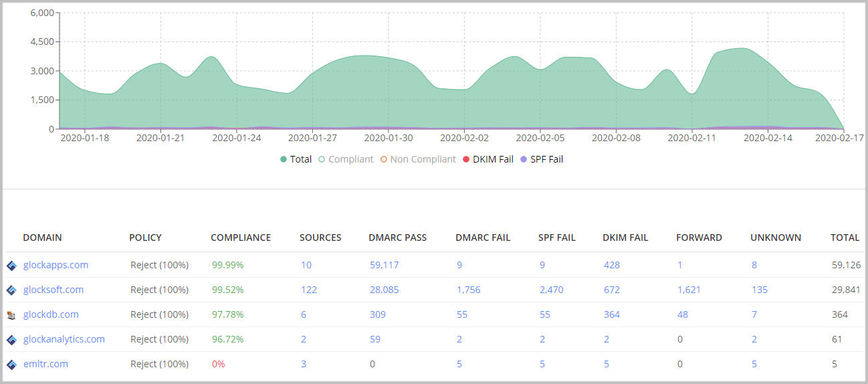Viewport: 868px width, 384px height.
Task: Sort table by POLICY column header
Action: [x=145, y=237]
